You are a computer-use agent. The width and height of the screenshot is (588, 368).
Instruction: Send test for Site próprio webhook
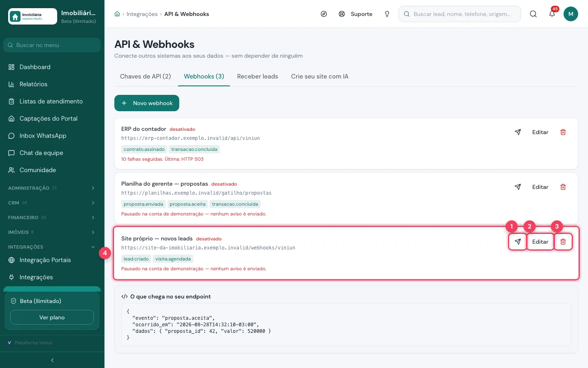pyautogui.click(x=518, y=242)
